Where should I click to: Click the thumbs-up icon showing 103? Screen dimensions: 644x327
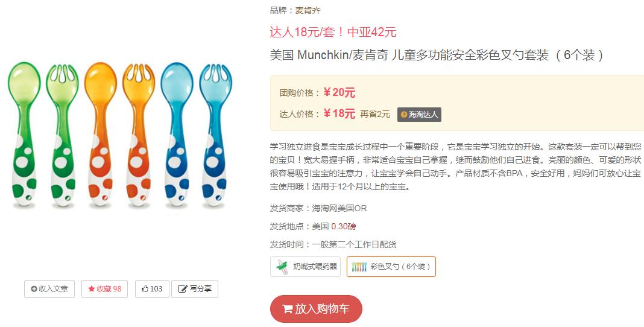(145, 289)
